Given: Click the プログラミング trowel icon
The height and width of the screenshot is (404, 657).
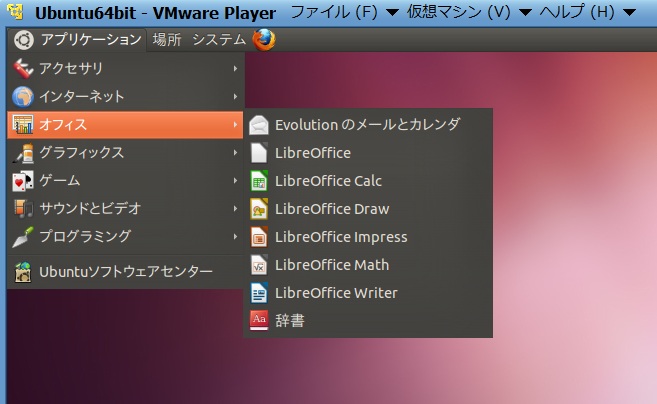Looking at the screenshot, I should pyautogui.click(x=23, y=236).
